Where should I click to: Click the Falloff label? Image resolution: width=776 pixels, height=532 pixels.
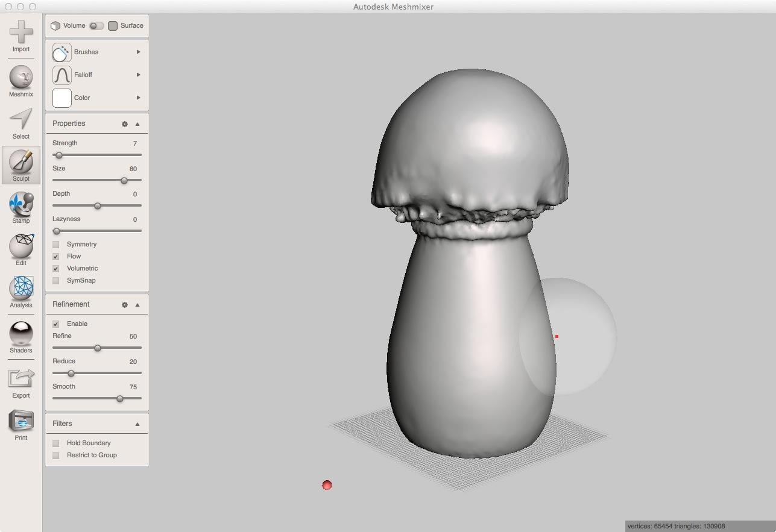coord(83,75)
